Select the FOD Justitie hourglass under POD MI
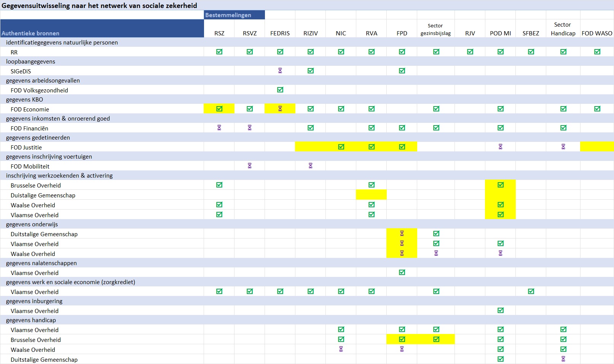 (x=501, y=147)
